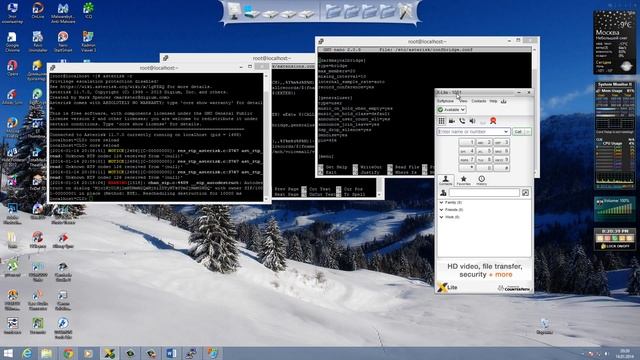The height and width of the screenshot is (360, 640).
Task: Click the clock in the system tray
Action: click(x=624, y=353)
